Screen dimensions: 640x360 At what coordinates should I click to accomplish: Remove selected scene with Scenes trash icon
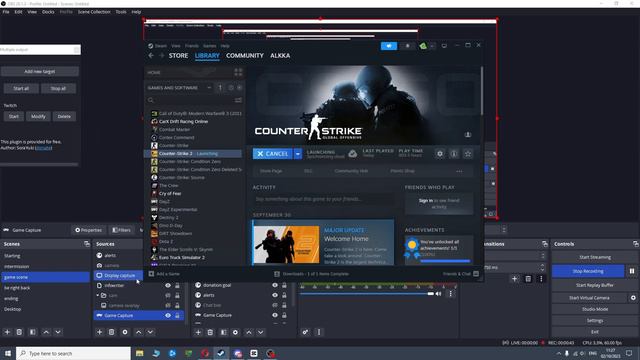19,332
